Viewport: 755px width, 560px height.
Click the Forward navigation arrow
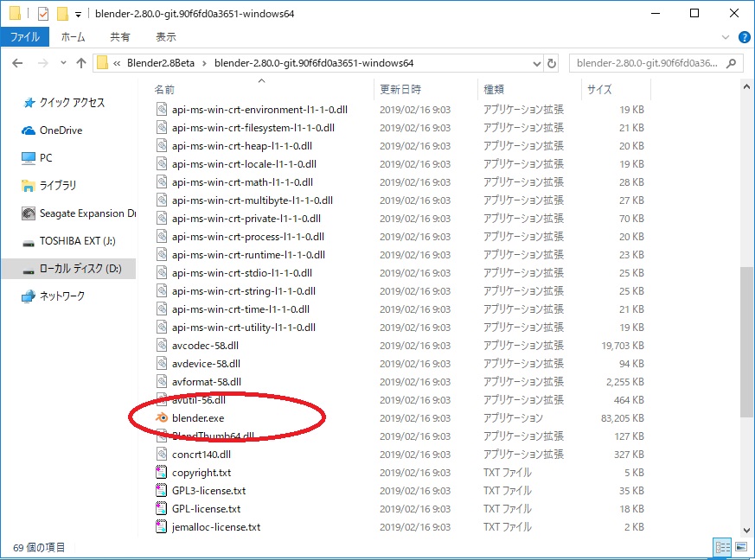tap(43, 63)
